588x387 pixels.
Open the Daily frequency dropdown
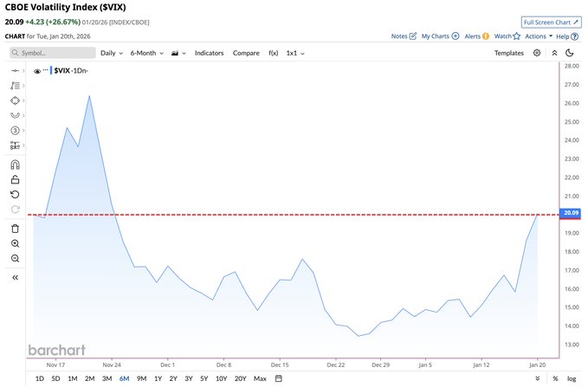pyautogui.click(x=112, y=53)
